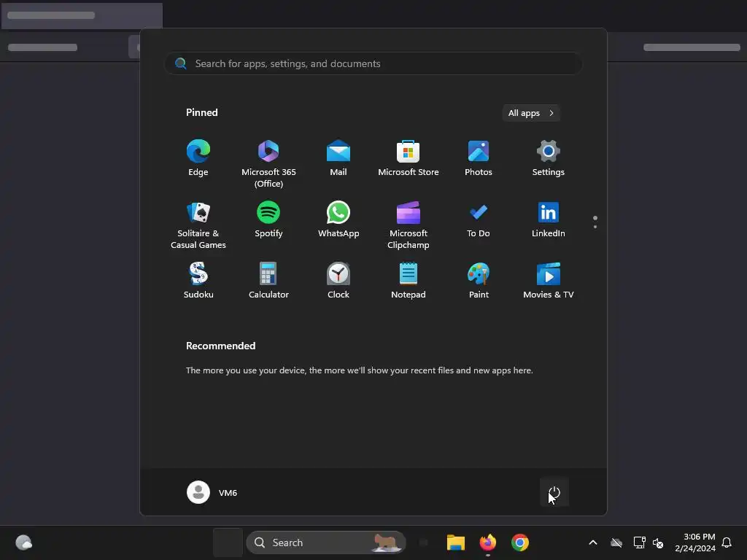
Task: Open the weather widget on taskbar
Action: coord(24,542)
